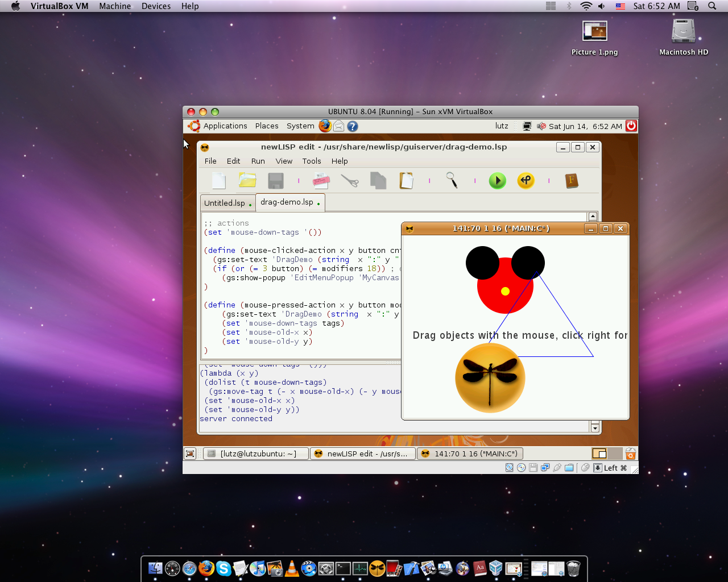Click the brown book F icon

click(572, 181)
